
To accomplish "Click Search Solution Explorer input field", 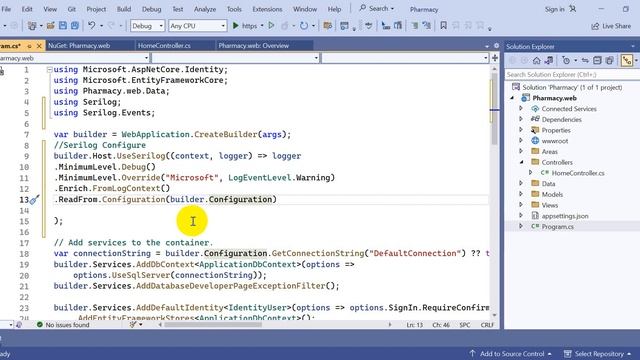I will (x=571, y=74).
